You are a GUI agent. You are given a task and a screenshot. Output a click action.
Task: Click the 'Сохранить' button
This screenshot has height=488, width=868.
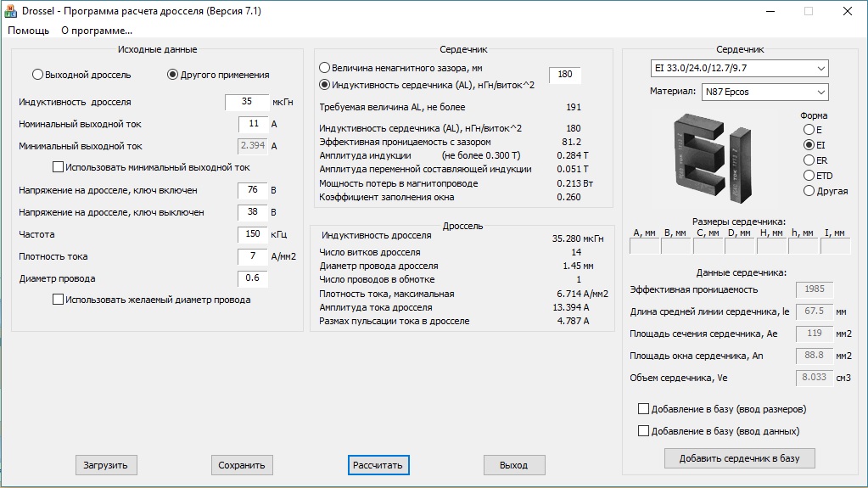pos(242,465)
